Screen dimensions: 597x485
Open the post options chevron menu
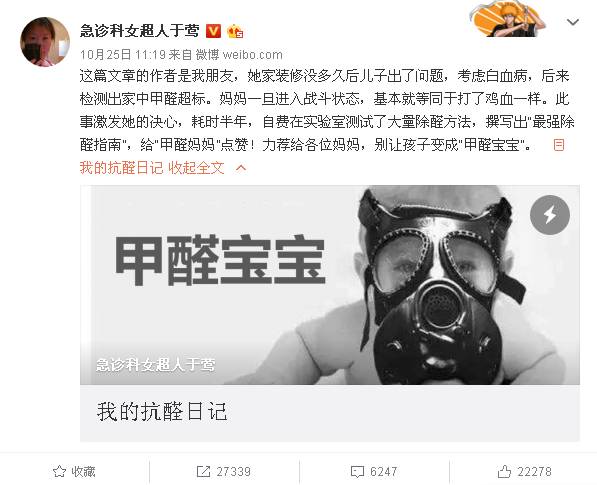point(573,22)
